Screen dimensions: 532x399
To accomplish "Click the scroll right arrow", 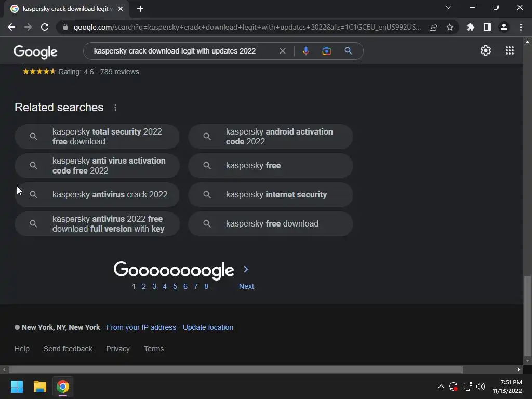I will (519, 369).
